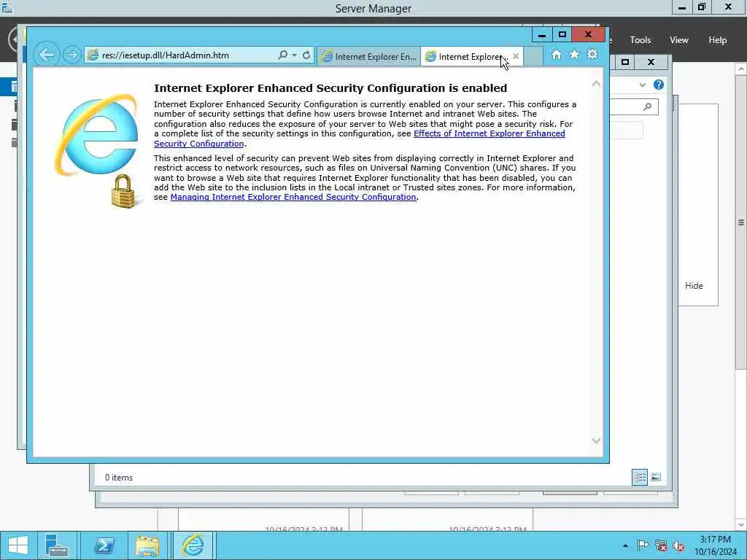Switch to the first Internet Explorer En... tab
Image resolution: width=747 pixels, height=560 pixels.
368,57
